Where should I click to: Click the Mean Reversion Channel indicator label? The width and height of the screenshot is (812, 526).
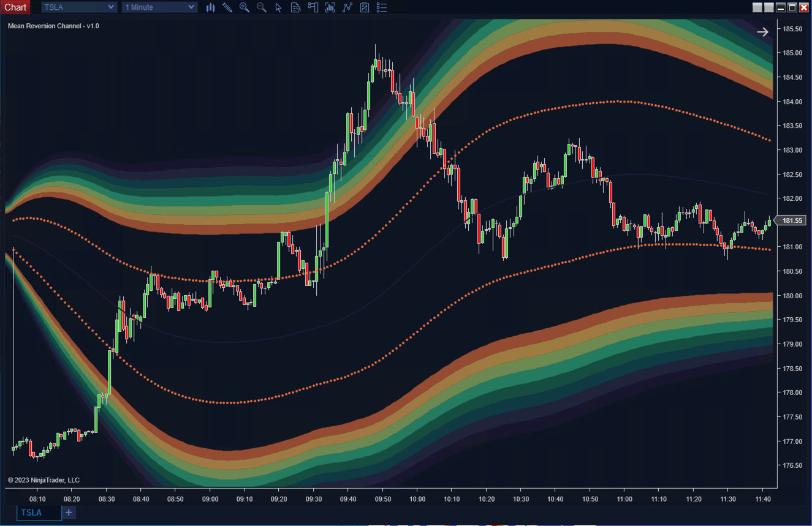click(52, 26)
